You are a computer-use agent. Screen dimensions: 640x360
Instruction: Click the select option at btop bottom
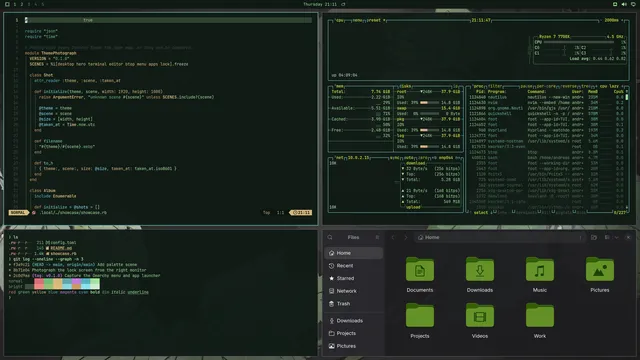[480, 213]
